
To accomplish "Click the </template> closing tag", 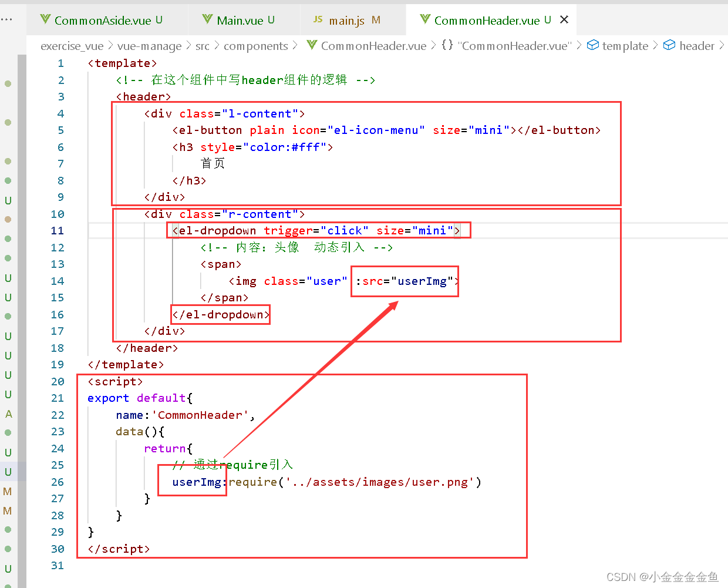I will [x=126, y=365].
